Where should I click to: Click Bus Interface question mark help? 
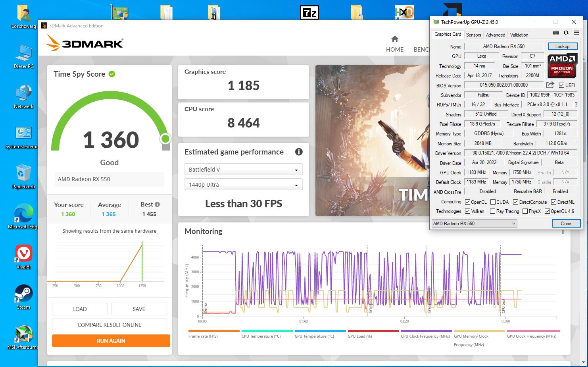point(576,104)
